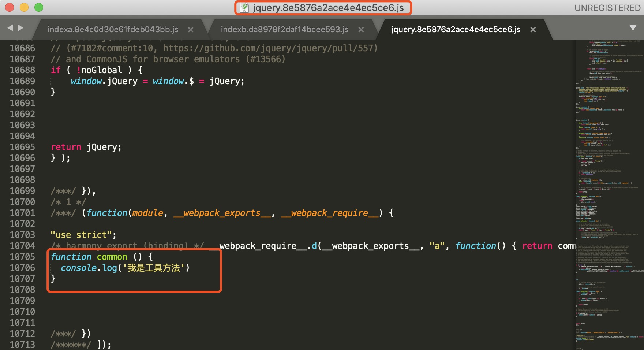Click the '/******/ ]);' closing line
Screen dimensions: 644x350
click(x=81, y=345)
